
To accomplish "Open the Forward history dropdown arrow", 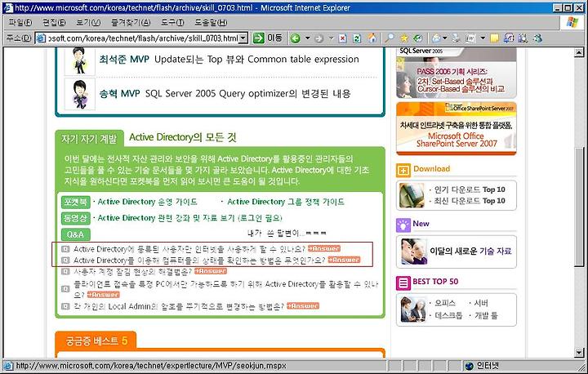I will point(331,38).
